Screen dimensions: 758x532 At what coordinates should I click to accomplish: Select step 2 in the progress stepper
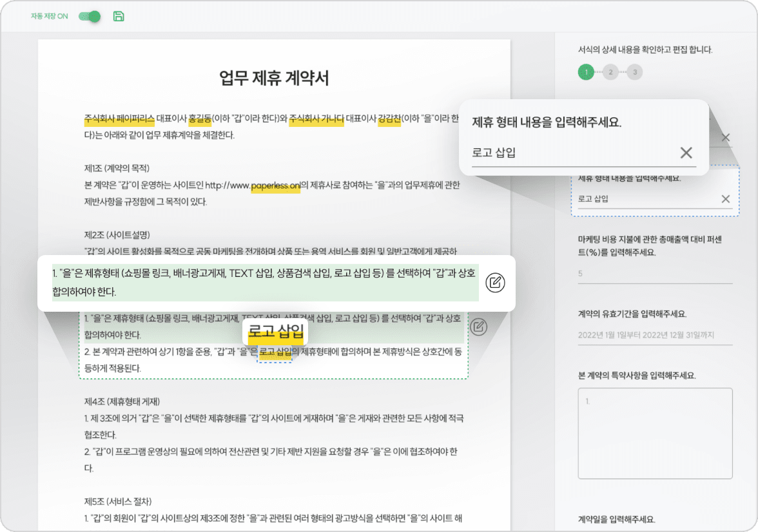pos(610,72)
